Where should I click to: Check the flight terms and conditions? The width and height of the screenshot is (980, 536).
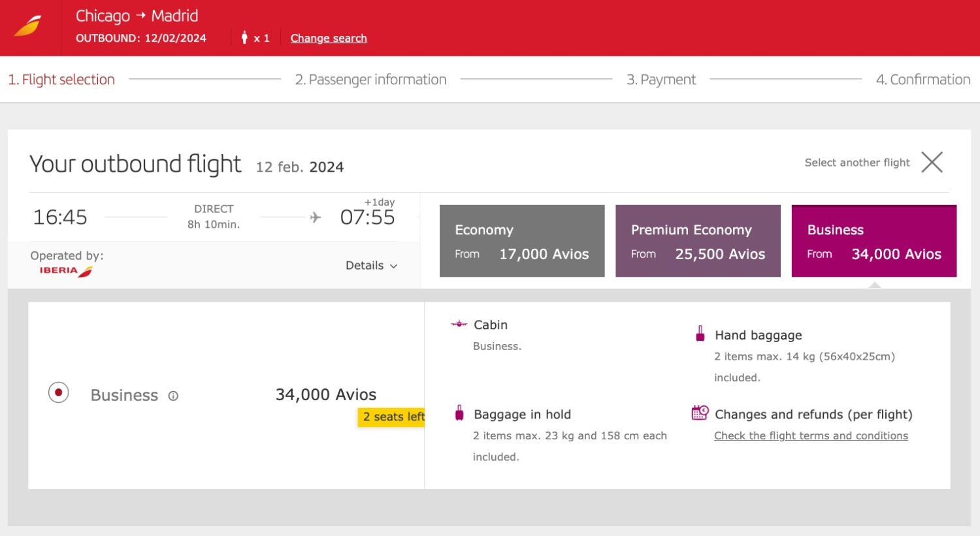810,435
